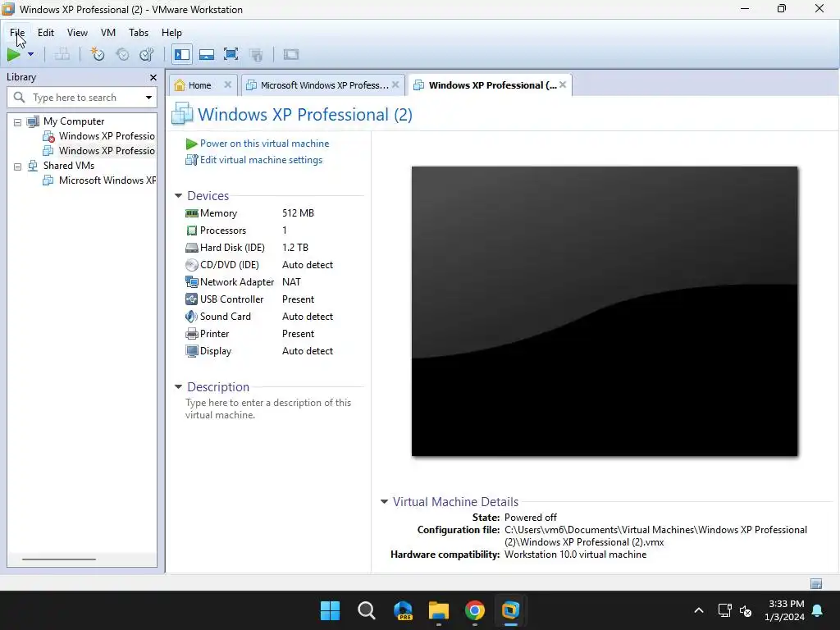The width and height of the screenshot is (840, 630).
Task: Select Microsoft Windows XP shared VM
Action: tap(99, 180)
